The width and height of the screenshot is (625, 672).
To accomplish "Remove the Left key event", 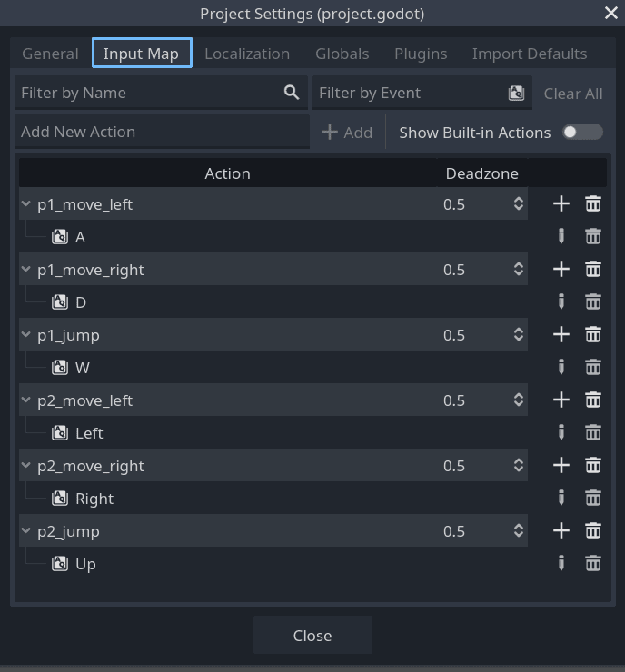I will 593,433.
